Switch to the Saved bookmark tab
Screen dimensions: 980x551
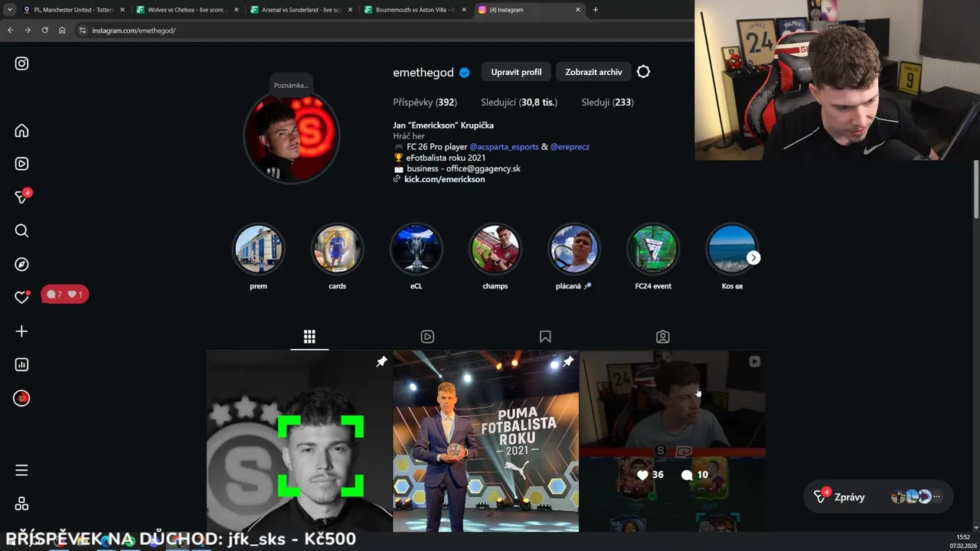[x=545, y=337]
